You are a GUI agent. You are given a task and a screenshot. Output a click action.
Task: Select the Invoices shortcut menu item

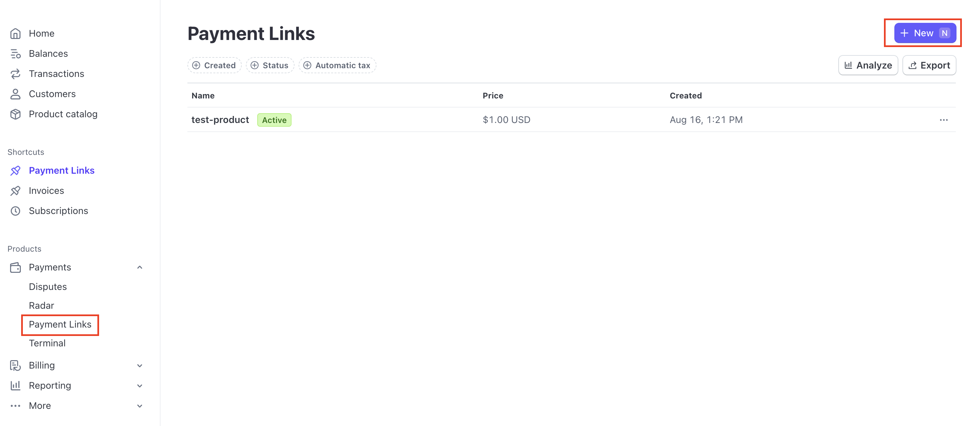[x=46, y=190]
